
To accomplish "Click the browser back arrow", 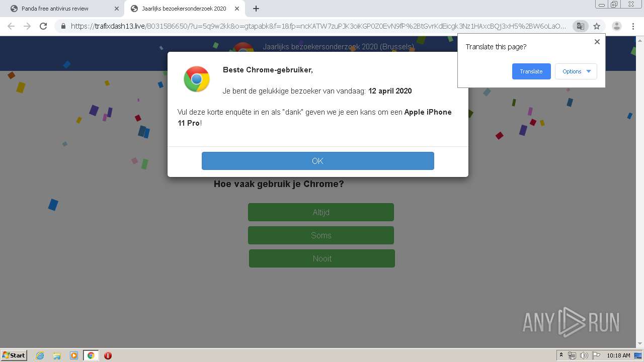I will [x=11, y=26].
